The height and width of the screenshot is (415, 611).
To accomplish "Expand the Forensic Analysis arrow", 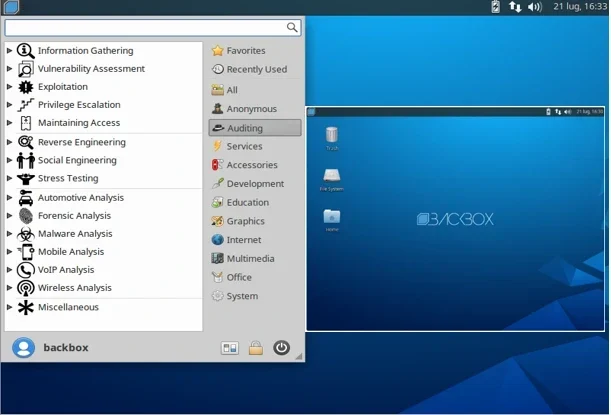I will pos(9,215).
